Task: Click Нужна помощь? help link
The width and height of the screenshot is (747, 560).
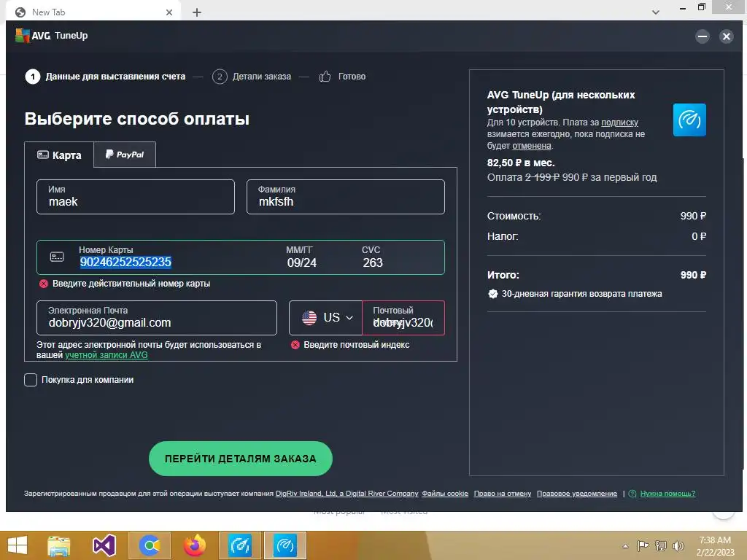Action: 667,494
